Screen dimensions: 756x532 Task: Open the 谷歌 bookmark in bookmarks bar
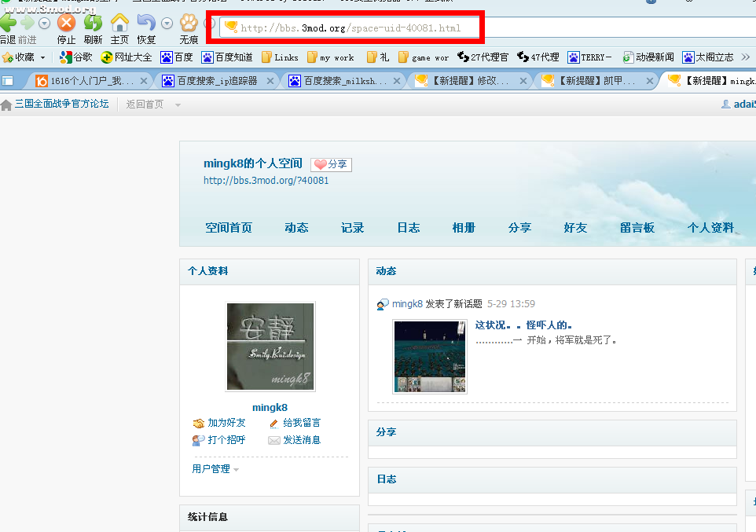pos(75,57)
